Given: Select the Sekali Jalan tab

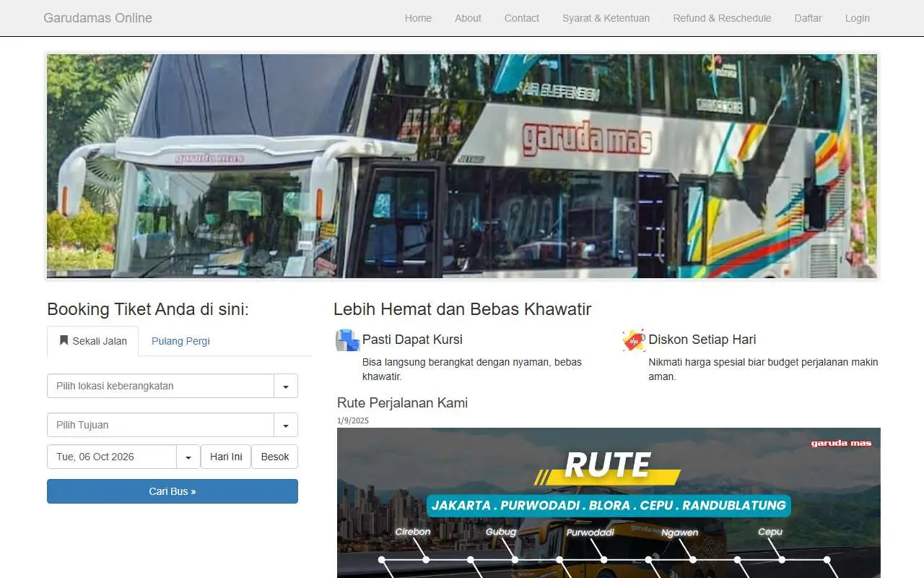Looking at the screenshot, I should click(92, 341).
